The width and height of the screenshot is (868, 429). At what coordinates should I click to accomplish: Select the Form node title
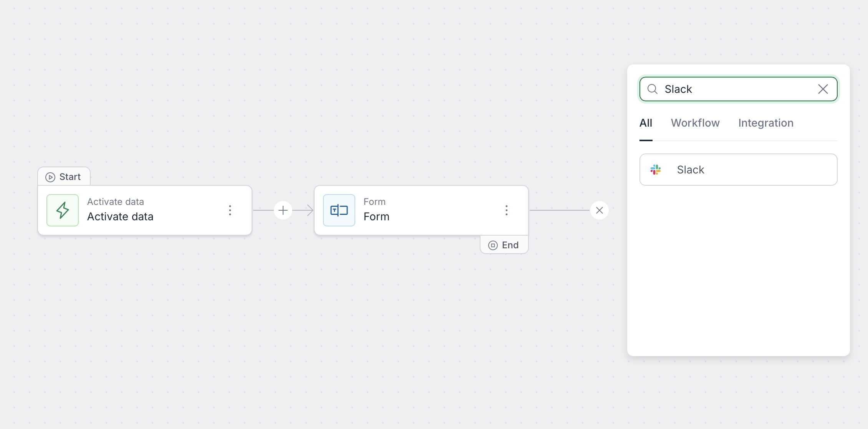(x=376, y=217)
